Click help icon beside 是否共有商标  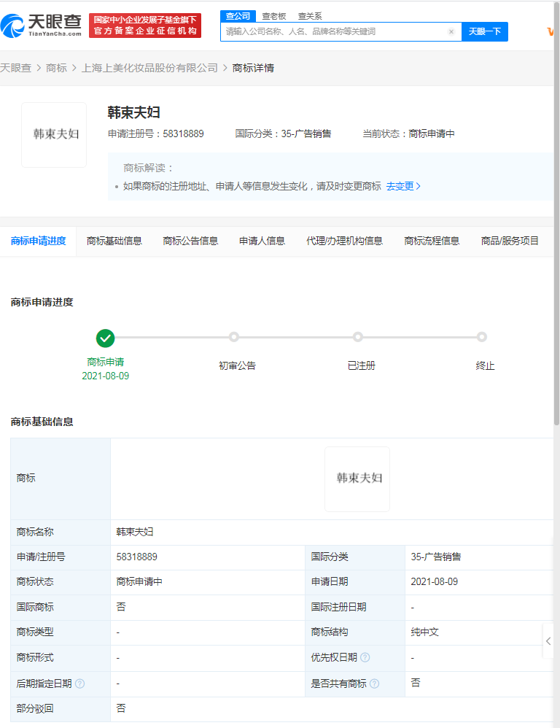coord(374,684)
